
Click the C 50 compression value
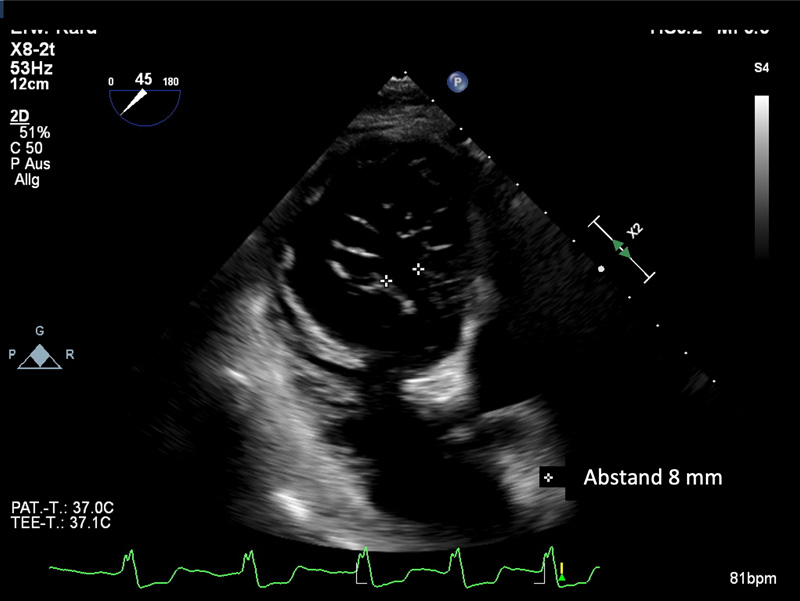click(x=26, y=148)
